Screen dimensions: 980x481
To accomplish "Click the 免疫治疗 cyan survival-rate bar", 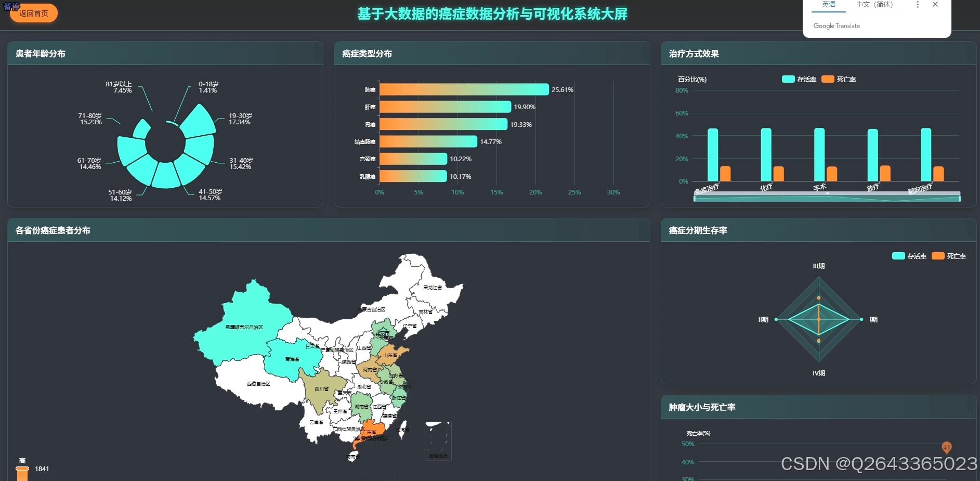I will click(x=713, y=155).
